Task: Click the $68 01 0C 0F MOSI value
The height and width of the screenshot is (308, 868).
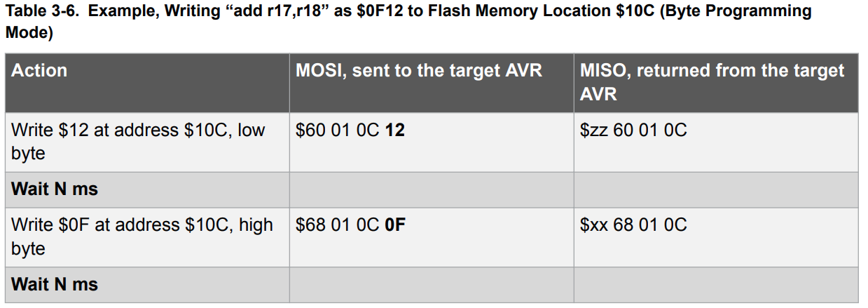Action: click(351, 225)
